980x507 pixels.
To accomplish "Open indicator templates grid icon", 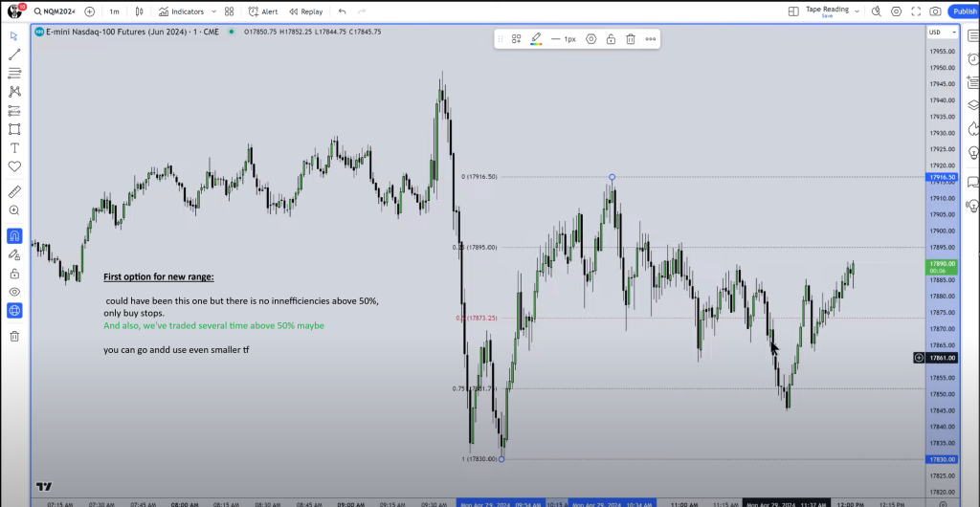I will tap(230, 11).
